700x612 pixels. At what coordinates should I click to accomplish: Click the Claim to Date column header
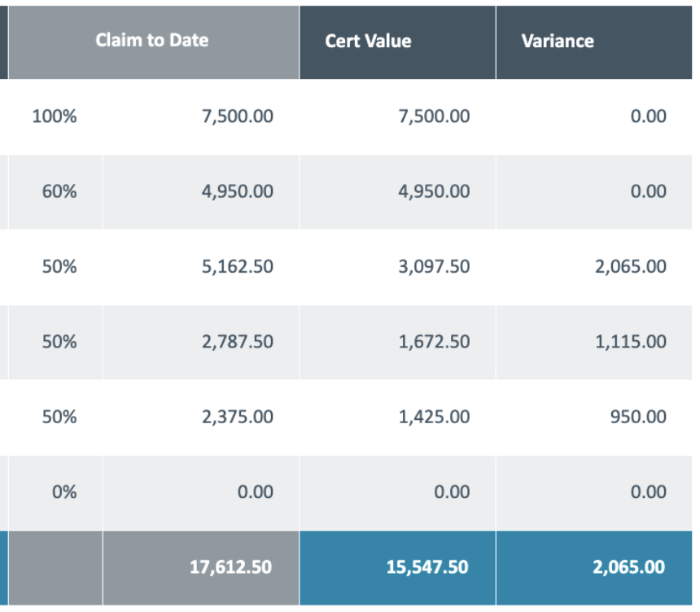click(152, 41)
